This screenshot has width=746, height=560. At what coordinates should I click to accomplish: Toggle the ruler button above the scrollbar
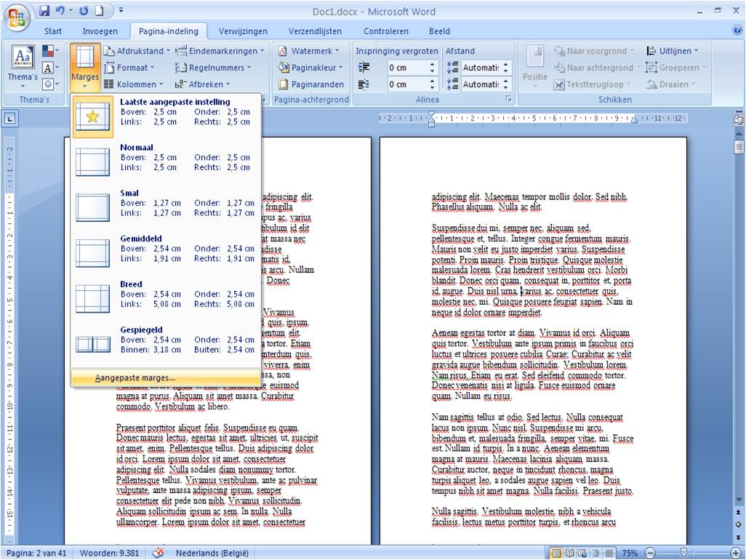point(739,119)
